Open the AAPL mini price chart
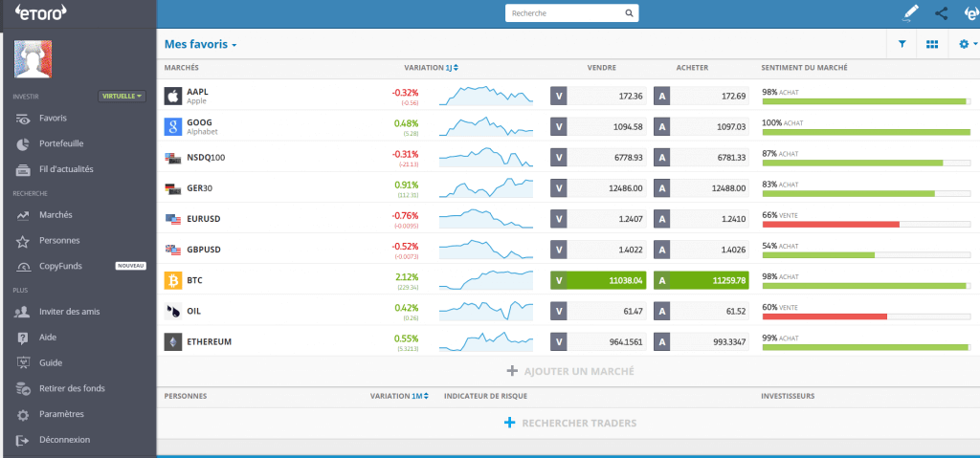 [486, 96]
